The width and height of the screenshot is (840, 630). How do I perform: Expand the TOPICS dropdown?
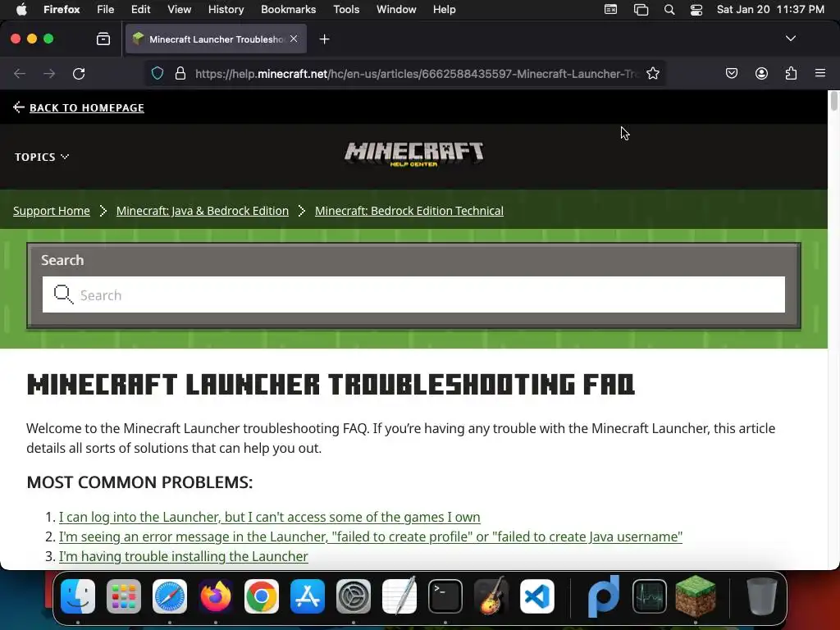(42, 157)
